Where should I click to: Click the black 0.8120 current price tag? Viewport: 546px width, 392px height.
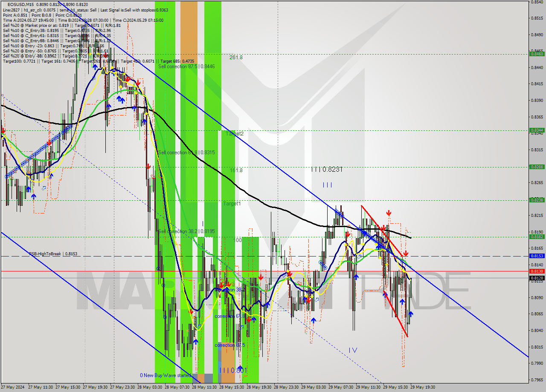pos(537,278)
